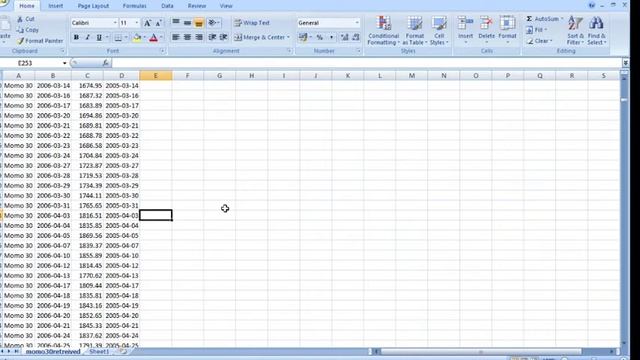Select column M header
The width and height of the screenshot is (640, 360).
pyautogui.click(x=412, y=76)
